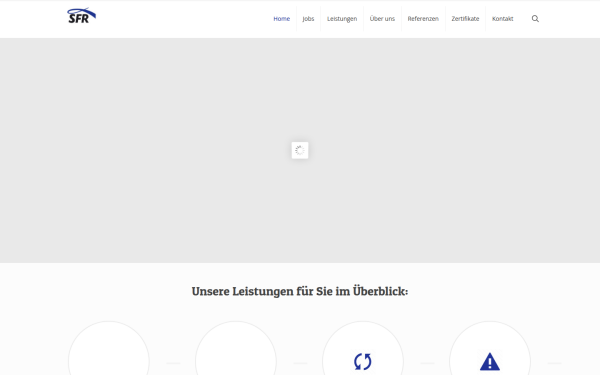Viewport: 600px width, 375px height.
Task: Click the SFR logo
Action: click(82, 16)
